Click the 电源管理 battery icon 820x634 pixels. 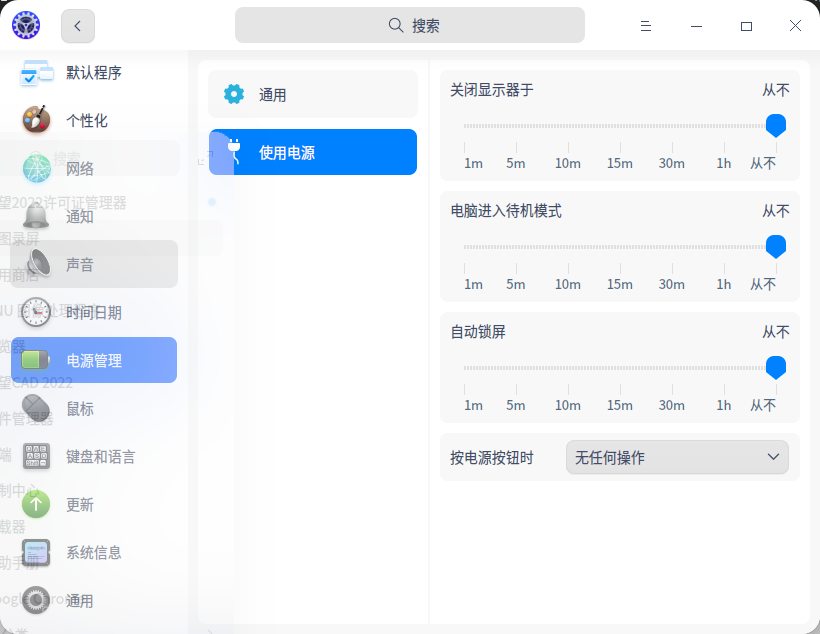point(35,360)
